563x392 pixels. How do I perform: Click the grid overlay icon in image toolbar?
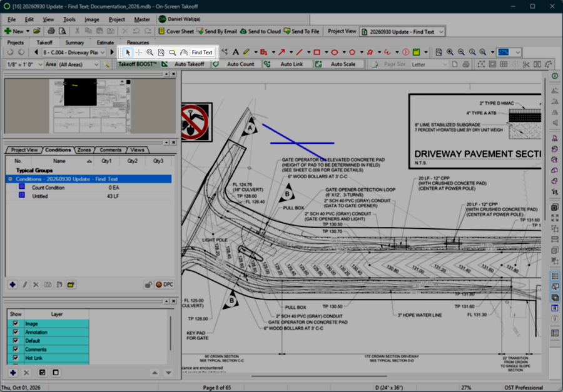pos(504,64)
